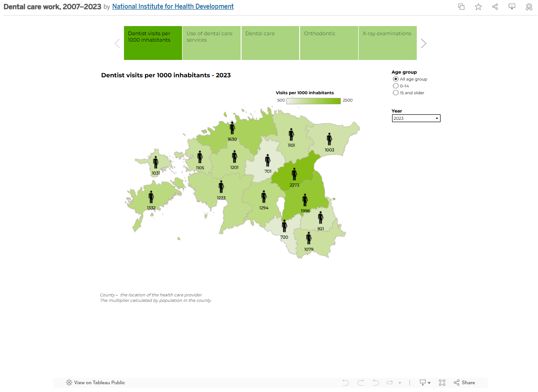Open the Year dropdown
538x392 pixels.
click(x=436, y=118)
